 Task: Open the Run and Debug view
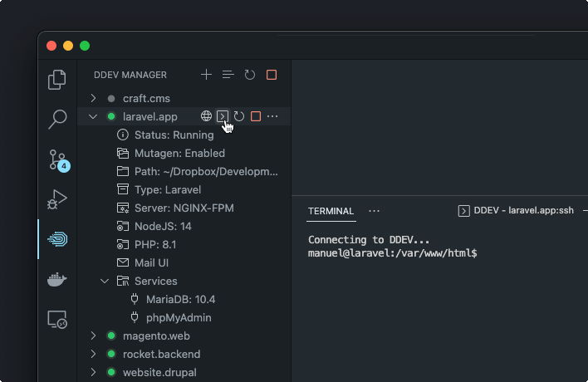click(x=57, y=199)
